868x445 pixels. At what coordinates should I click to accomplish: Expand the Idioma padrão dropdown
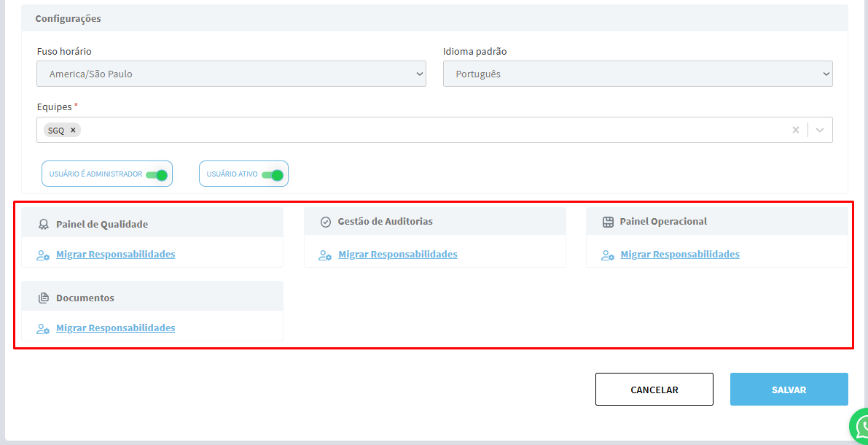coord(637,74)
